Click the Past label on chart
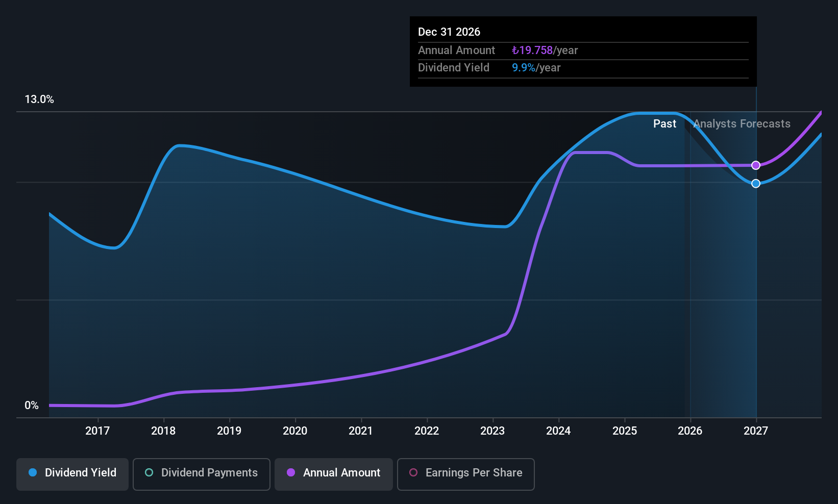The height and width of the screenshot is (504, 838). [664, 124]
